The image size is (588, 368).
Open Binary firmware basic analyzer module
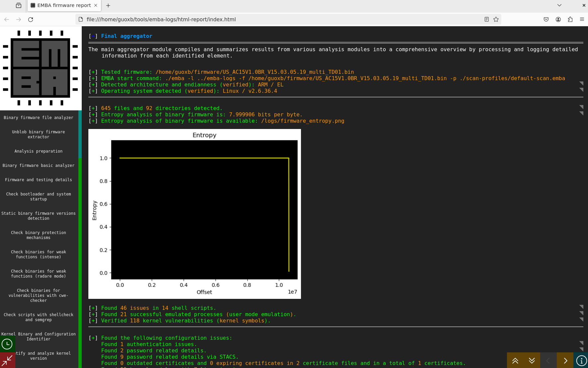point(39,166)
